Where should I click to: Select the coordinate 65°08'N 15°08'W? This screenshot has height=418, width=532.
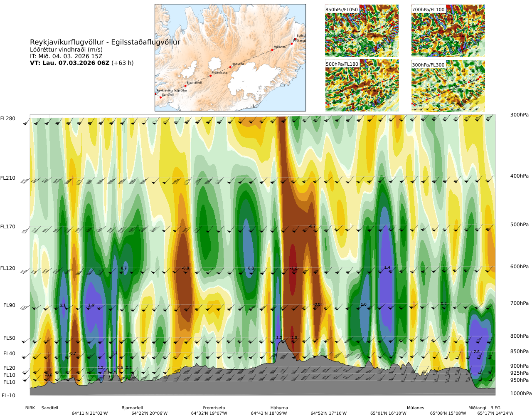448,413
